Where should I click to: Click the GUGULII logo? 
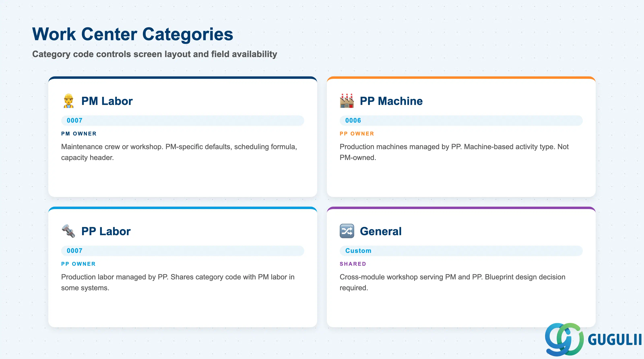click(x=593, y=339)
